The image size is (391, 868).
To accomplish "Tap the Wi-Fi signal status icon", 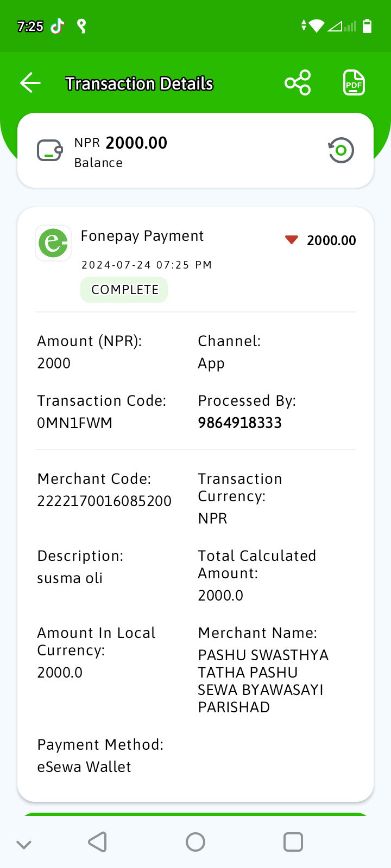I will pyautogui.click(x=316, y=26).
